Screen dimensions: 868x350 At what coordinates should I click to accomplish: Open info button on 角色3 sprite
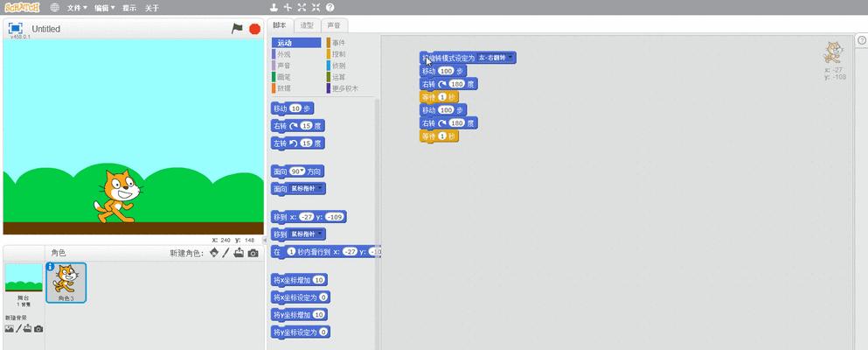(51, 266)
